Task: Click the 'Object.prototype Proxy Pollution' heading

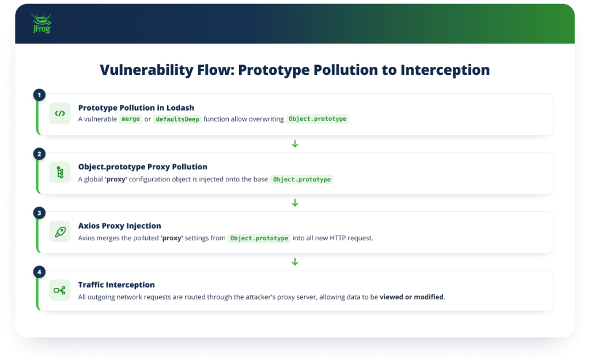Action: [143, 166]
